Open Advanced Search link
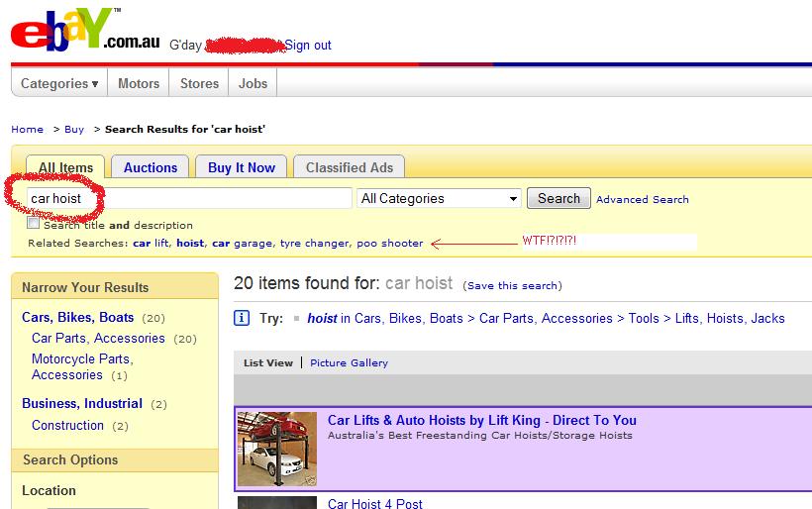This screenshot has height=509, width=812. tap(643, 199)
